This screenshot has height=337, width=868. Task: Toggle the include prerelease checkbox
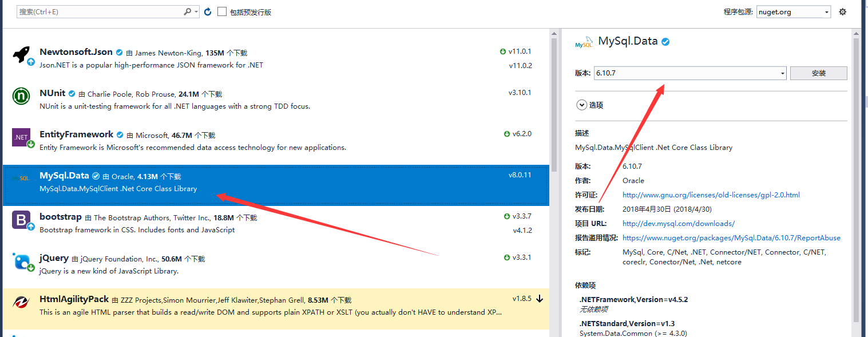coord(222,11)
